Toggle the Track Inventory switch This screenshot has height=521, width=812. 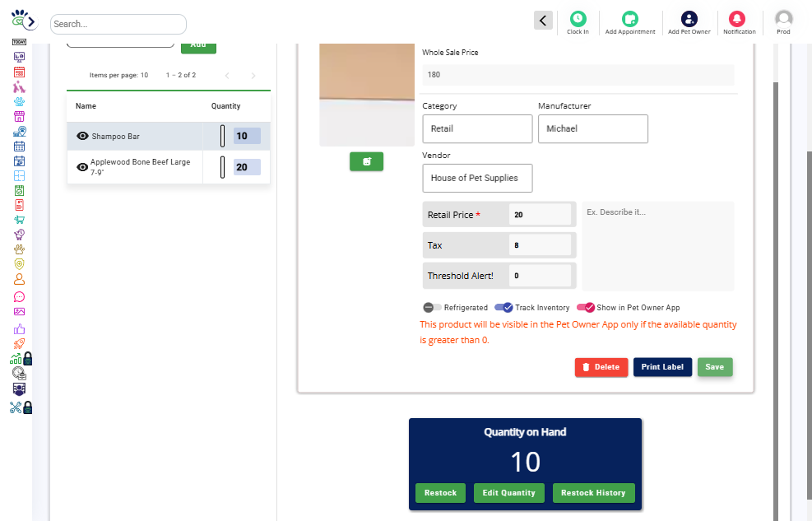coord(503,307)
